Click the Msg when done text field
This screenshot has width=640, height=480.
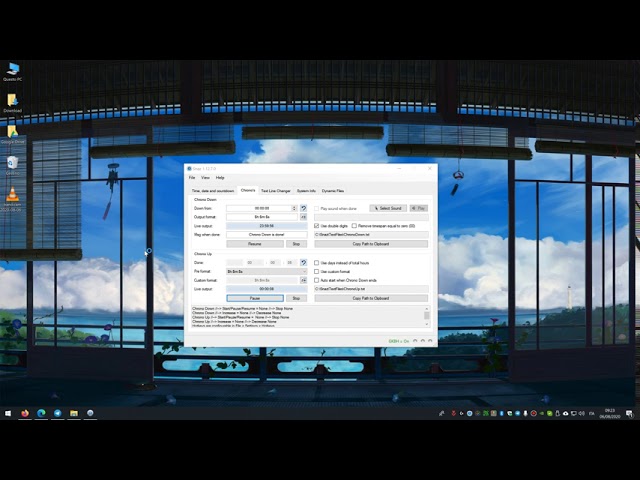point(266,235)
